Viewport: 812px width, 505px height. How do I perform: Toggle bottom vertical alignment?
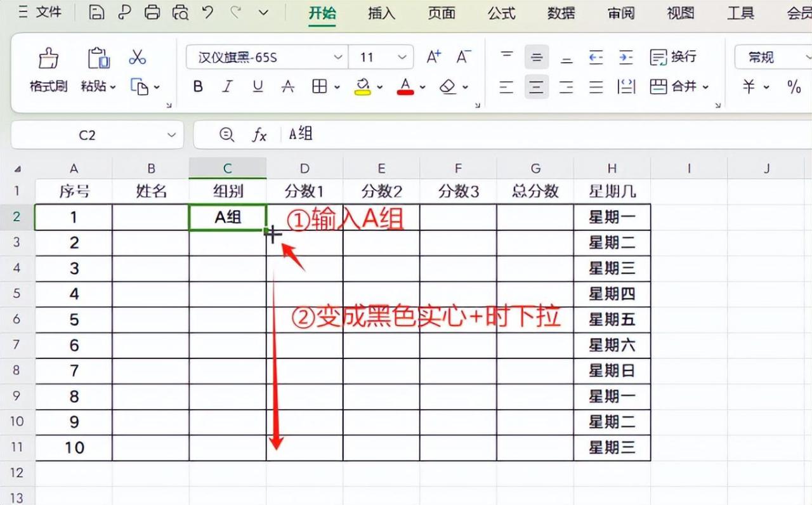click(x=566, y=57)
